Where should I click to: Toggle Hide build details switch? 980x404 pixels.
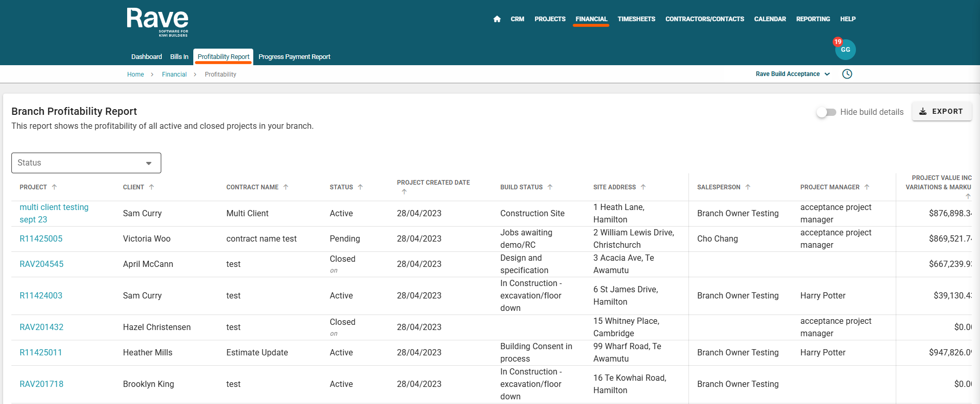point(826,112)
